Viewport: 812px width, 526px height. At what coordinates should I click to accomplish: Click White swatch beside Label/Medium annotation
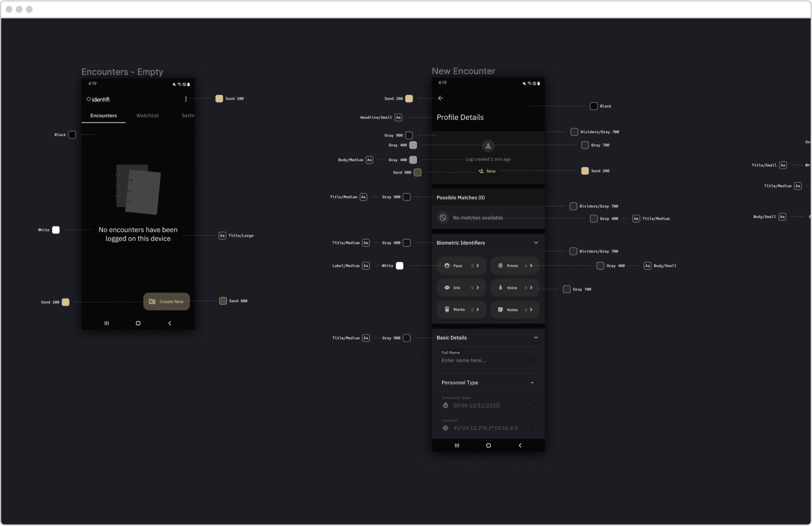pyautogui.click(x=399, y=266)
